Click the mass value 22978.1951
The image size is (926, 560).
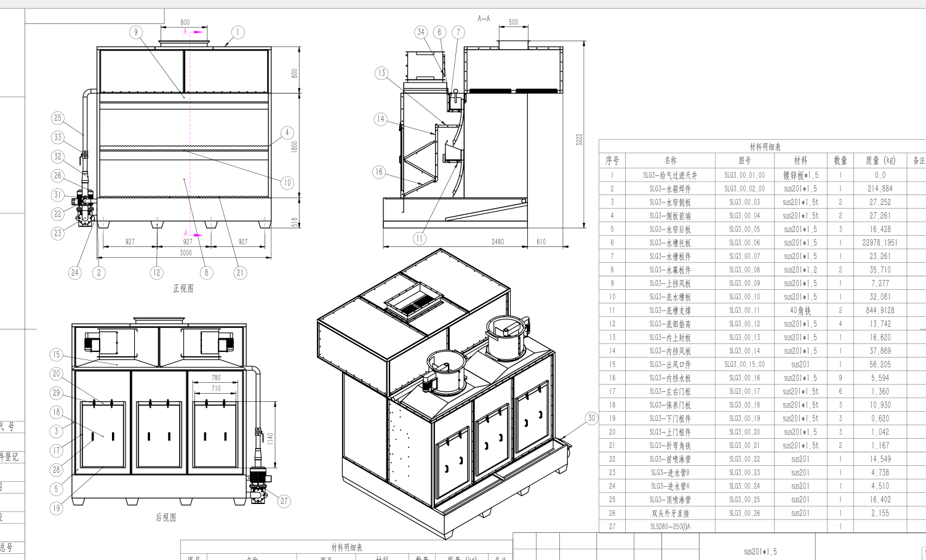coord(880,243)
